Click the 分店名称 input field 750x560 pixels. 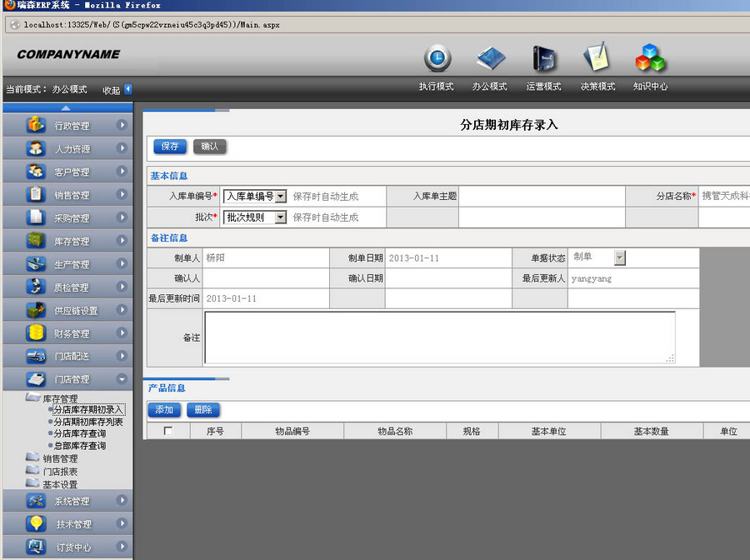724,196
